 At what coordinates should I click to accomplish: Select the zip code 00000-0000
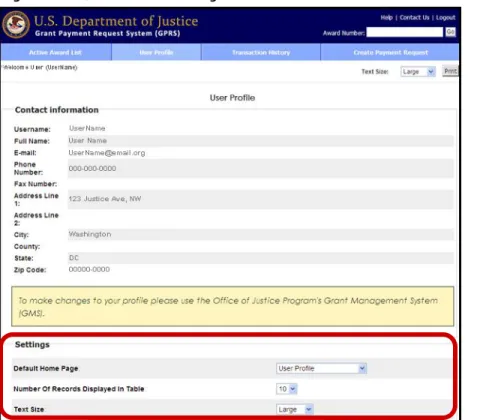89,269
